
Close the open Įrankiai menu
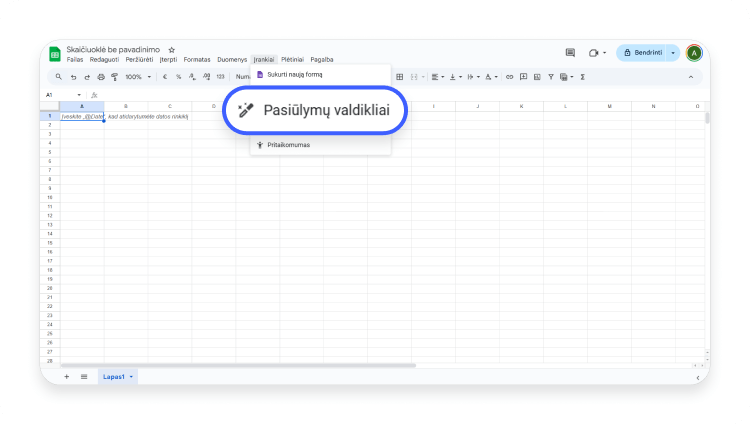tap(264, 60)
